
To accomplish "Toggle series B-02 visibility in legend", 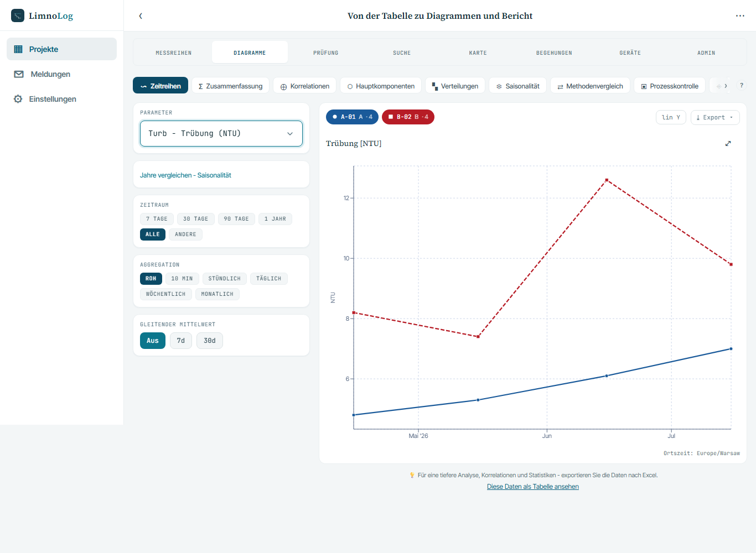I will (x=408, y=117).
